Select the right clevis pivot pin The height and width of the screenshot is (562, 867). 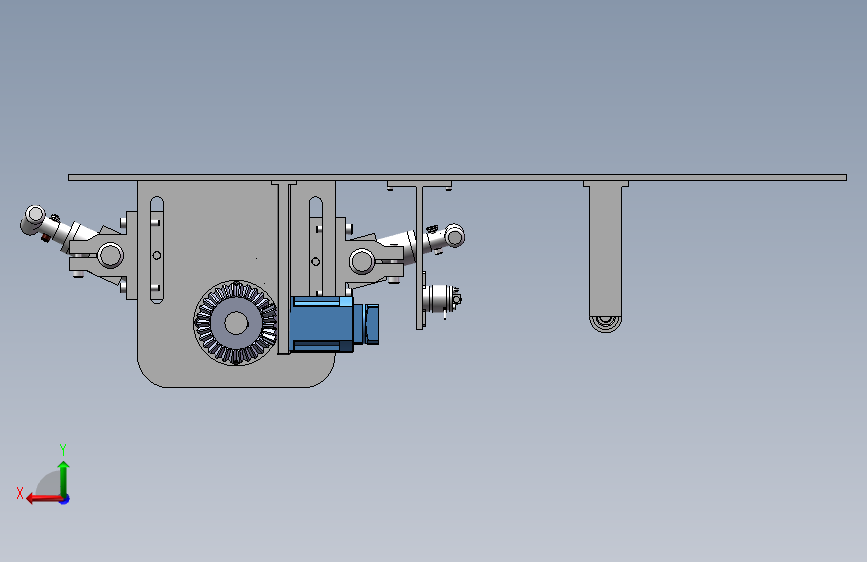point(362,261)
